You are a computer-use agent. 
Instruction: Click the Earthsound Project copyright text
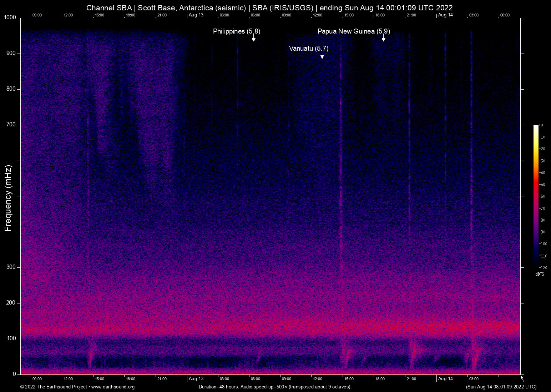54,387
